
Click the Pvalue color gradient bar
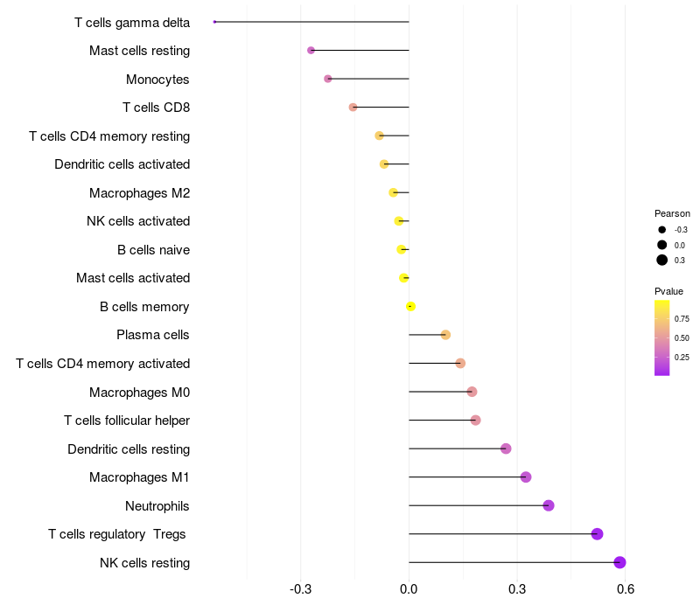pos(661,338)
